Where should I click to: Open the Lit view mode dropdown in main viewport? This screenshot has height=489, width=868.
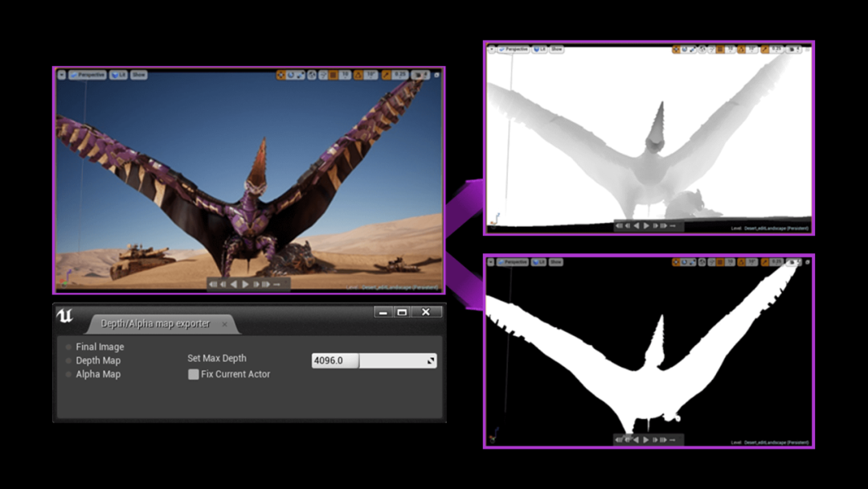tap(119, 75)
